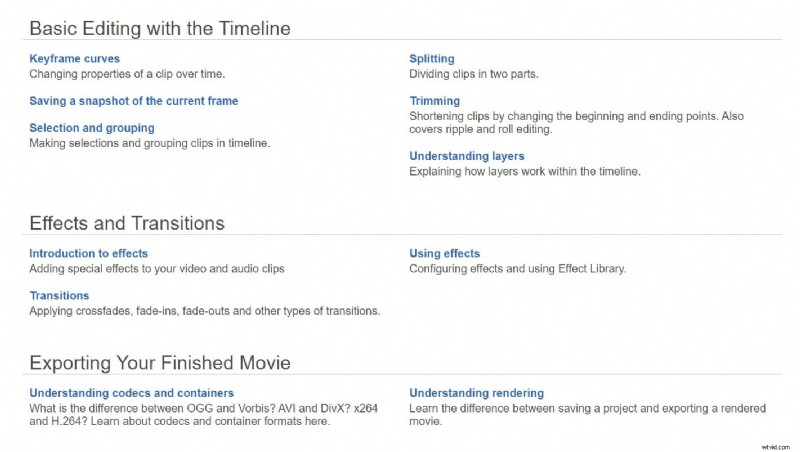This screenshot has width=800, height=452.
Task: Click the 'Explaining how layers work' description
Action: 524,171
